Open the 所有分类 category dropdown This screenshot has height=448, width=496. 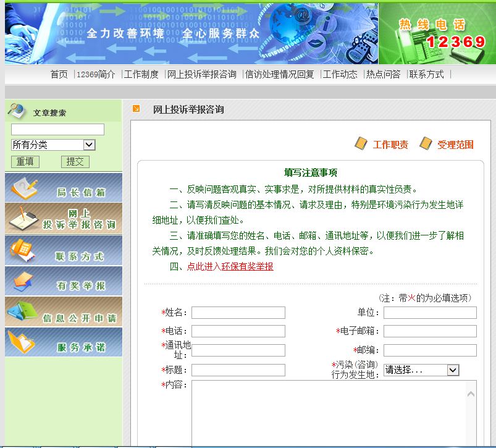tap(88, 144)
